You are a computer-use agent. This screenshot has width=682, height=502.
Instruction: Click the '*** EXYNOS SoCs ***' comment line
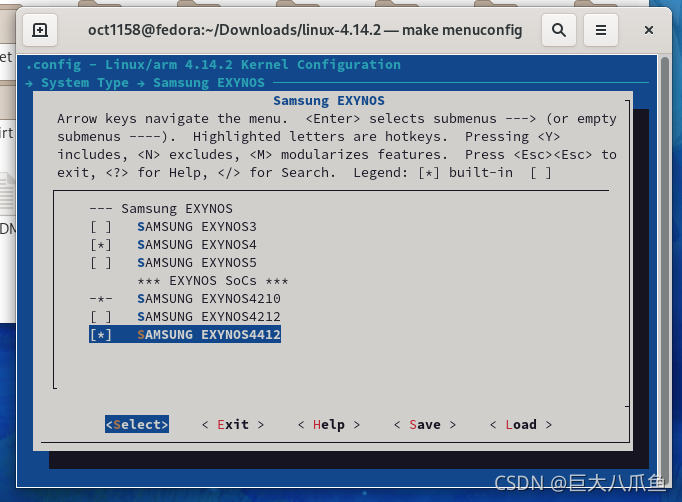(x=213, y=281)
